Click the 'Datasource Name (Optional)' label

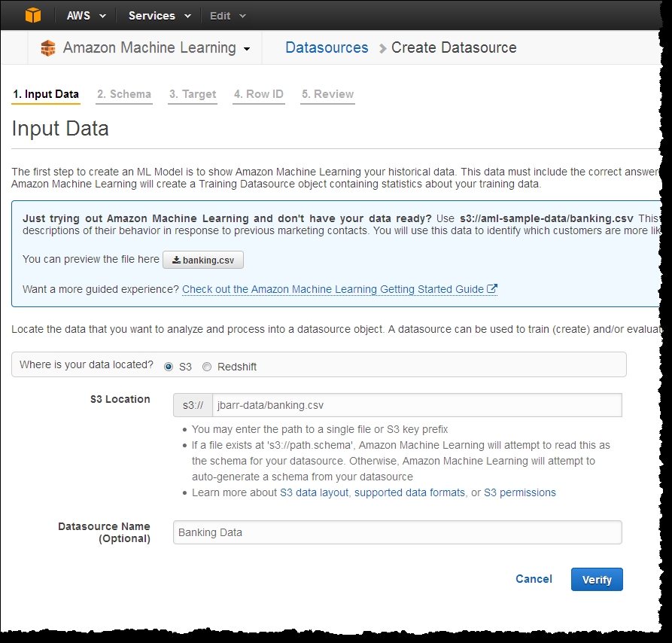coord(104,532)
